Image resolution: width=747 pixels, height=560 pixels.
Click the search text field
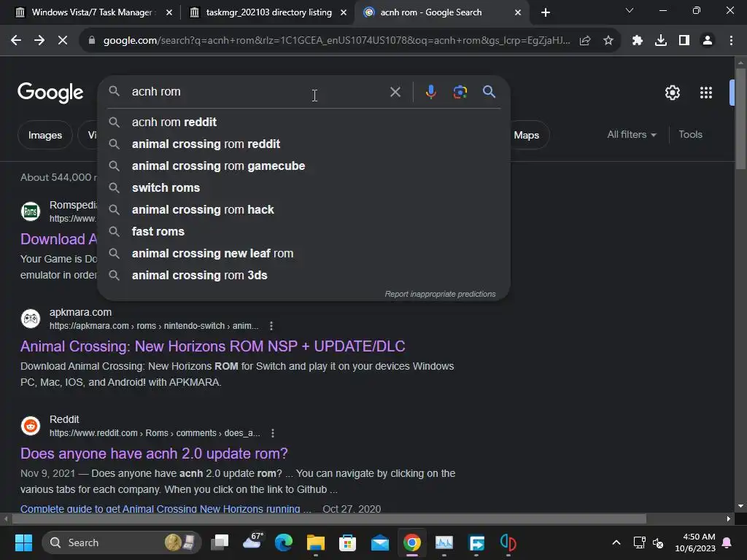point(258,92)
